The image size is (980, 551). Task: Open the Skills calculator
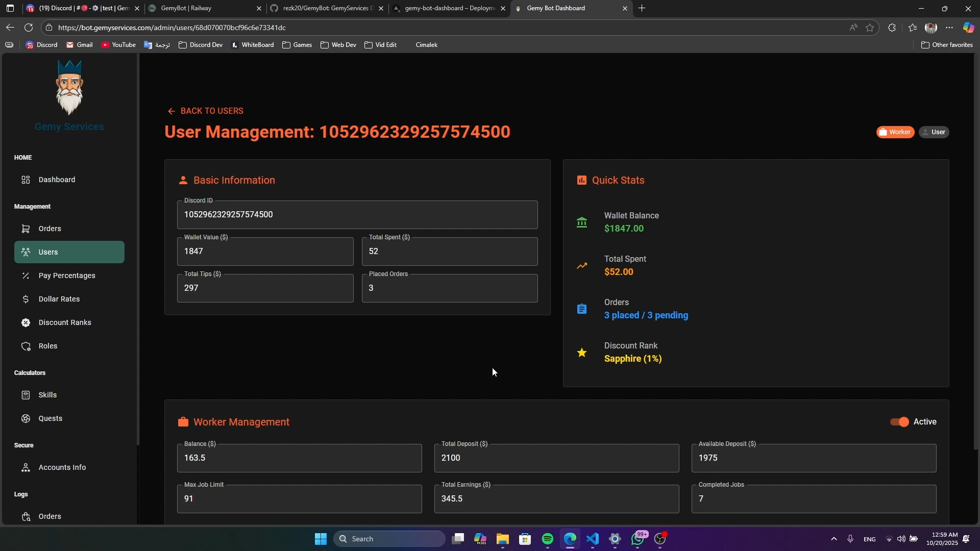point(47,395)
